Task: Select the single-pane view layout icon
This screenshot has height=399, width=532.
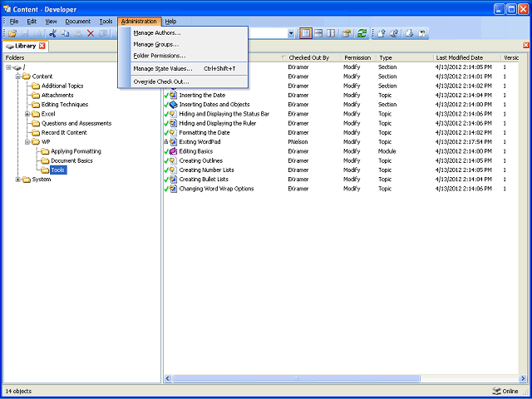Action: [x=306, y=33]
